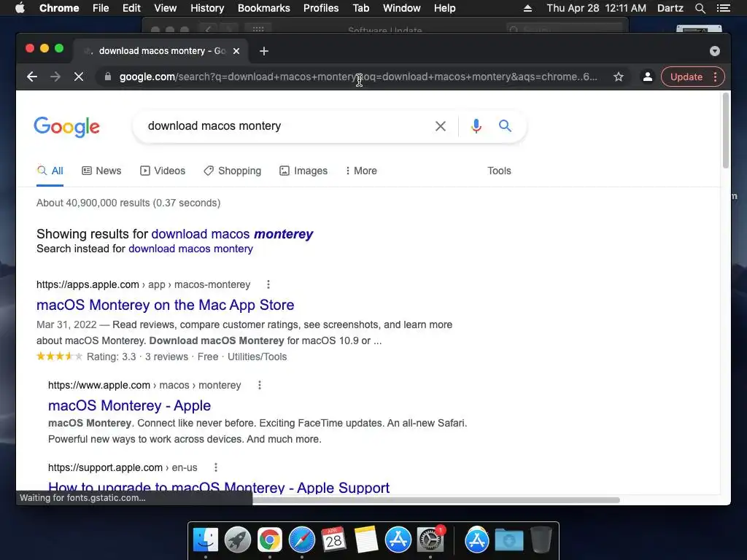This screenshot has width=747, height=560.
Task: Open the Chrome menu in the menu bar
Action: click(59, 8)
